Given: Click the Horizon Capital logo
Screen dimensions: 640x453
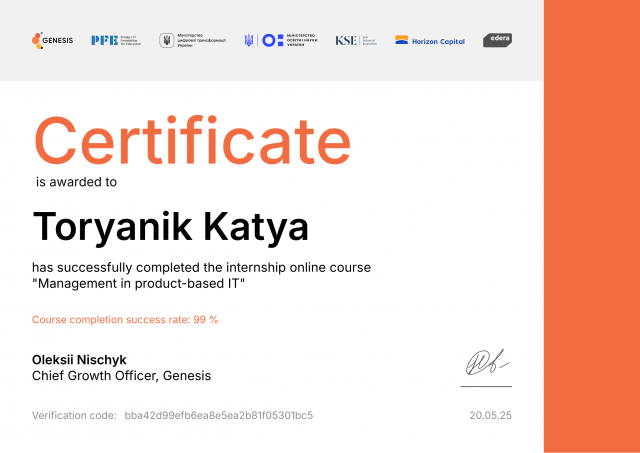Looking at the screenshot, I should pyautogui.click(x=429, y=41).
